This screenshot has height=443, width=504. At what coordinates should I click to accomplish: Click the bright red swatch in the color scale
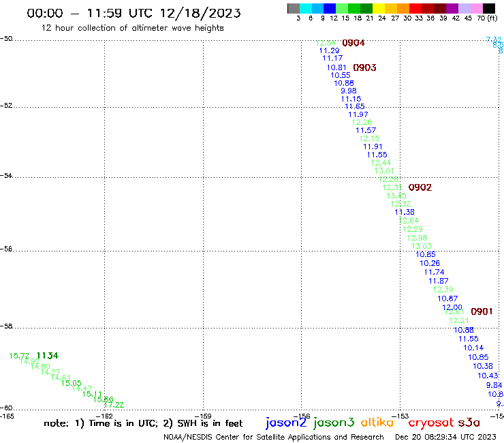click(x=415, y=8)
